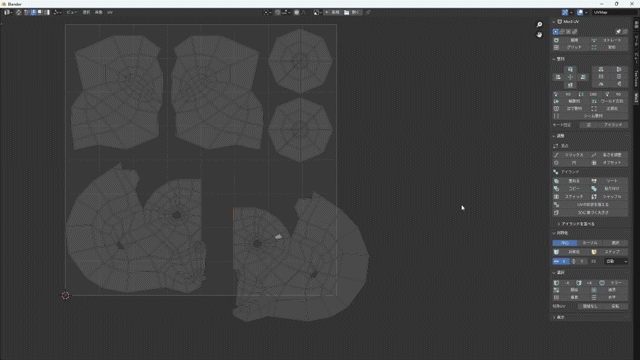Click the zoom magnifier icon in the viewport
This screenshot has height=360, width=640.
coord(539,25)
